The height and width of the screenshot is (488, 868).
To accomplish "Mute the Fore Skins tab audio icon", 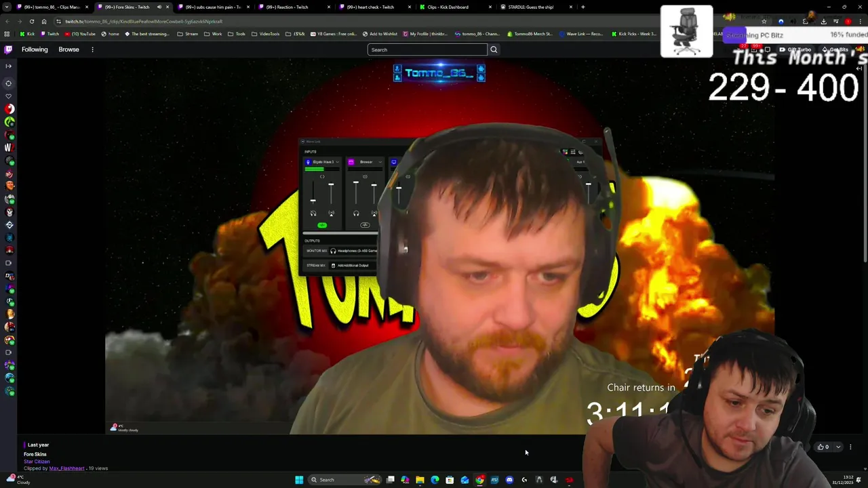I will (159, 7).
